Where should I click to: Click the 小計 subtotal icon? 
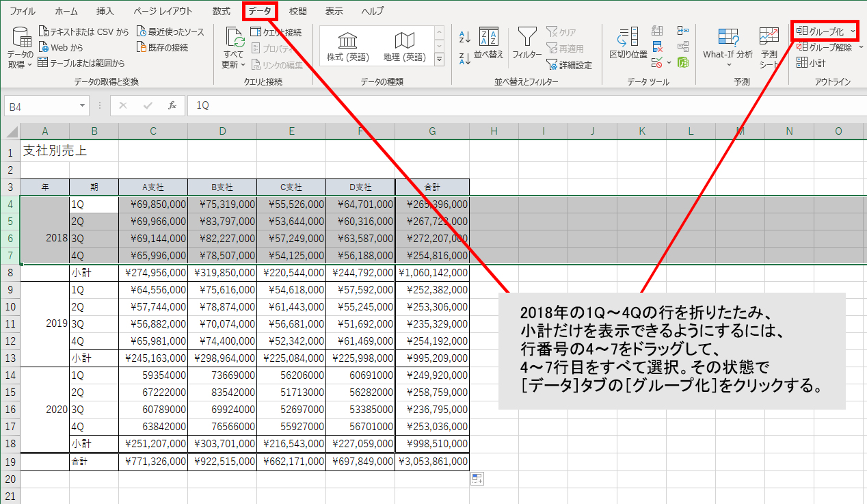coord(811,63)
